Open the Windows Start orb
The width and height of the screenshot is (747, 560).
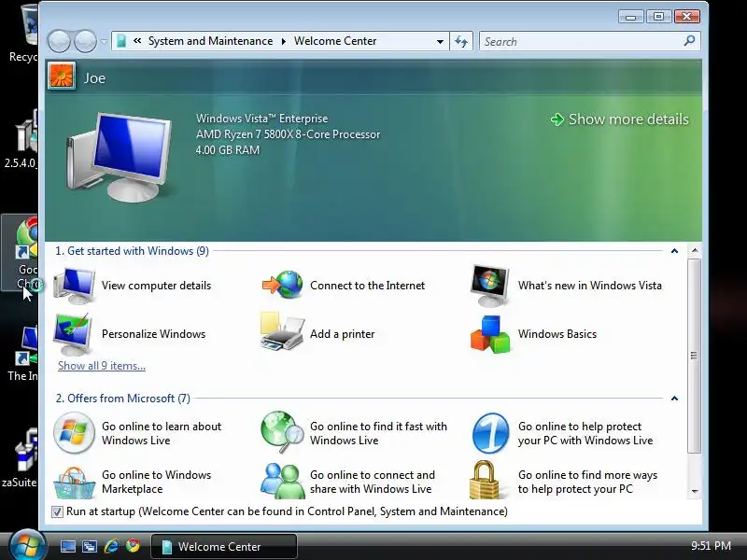pos(27,545)
